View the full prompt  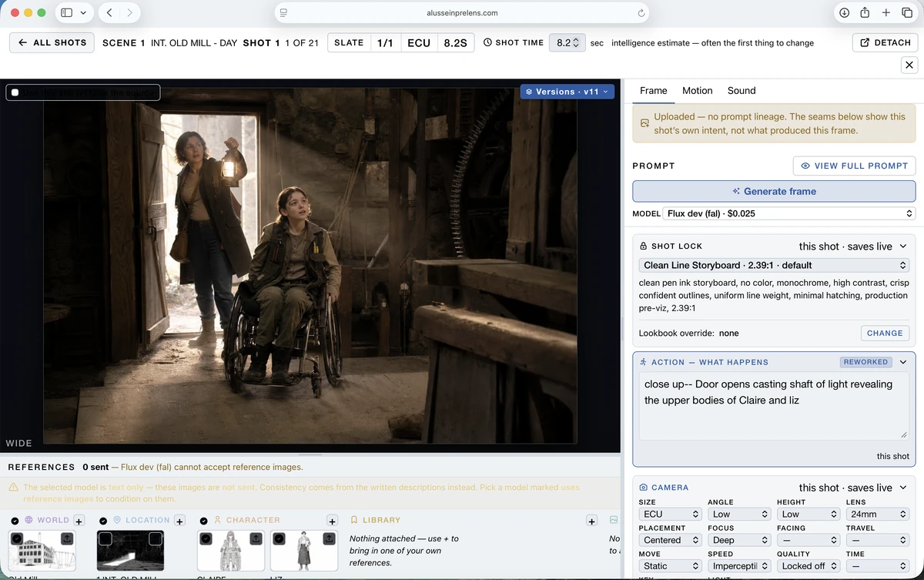pos(854,166)
